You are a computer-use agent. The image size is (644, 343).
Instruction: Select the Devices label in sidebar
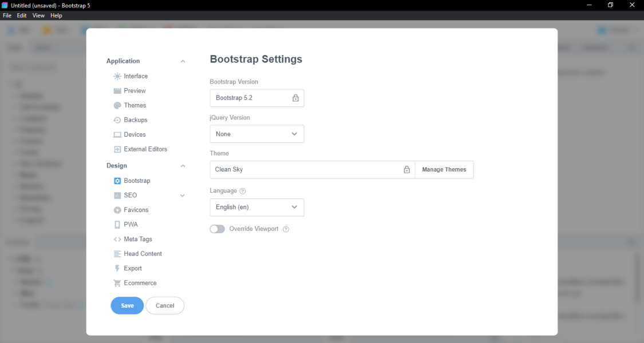point(135,134)
